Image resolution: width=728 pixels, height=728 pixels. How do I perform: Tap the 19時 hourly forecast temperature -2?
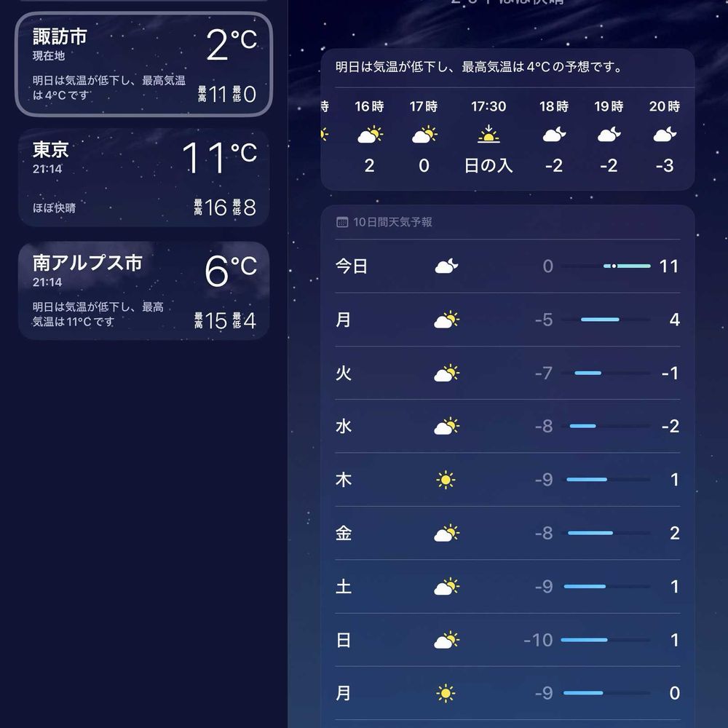[x=609, y=166]
